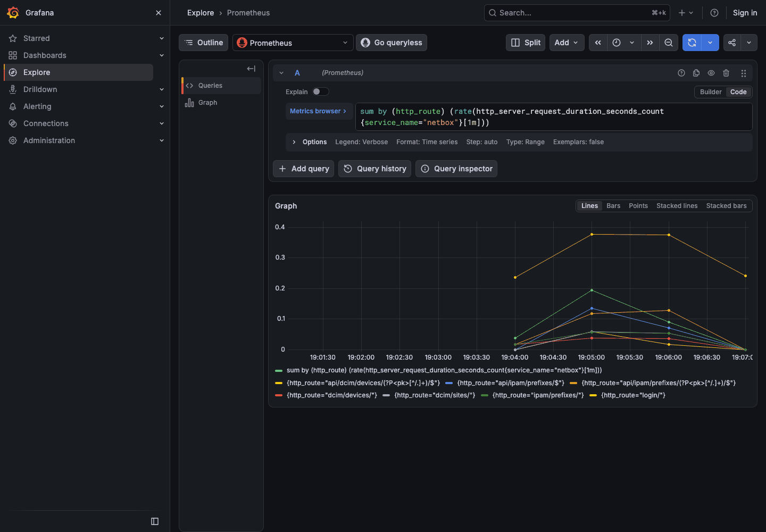Duplicate query A with the copy icon
Viewport: 766px width, 532px height.
696,73
